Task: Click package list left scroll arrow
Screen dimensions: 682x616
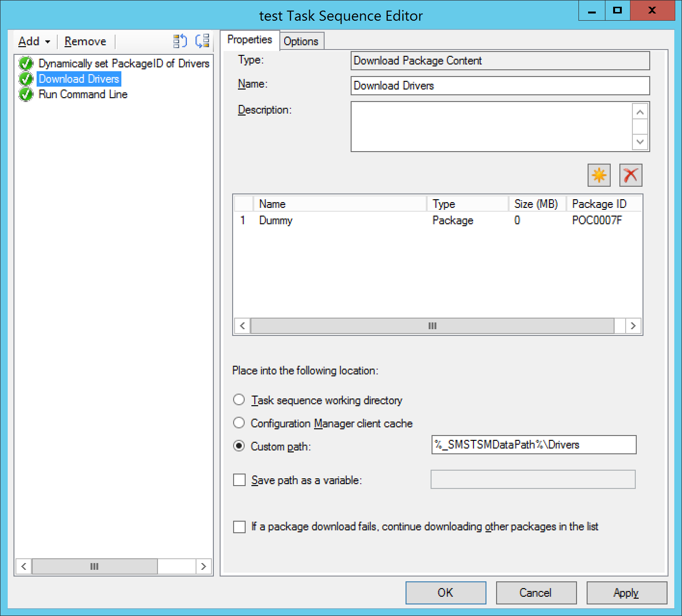Action: pos(242,326)
